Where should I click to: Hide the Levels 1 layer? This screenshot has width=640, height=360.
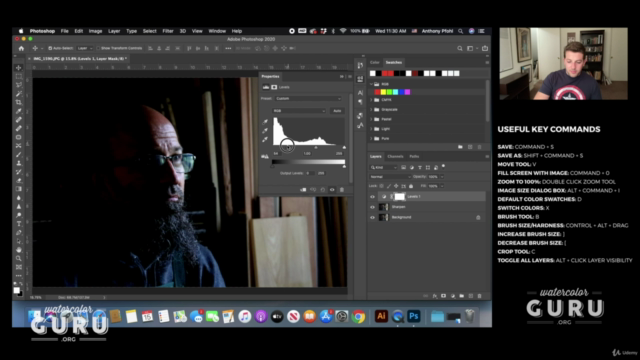click(372, 197)
